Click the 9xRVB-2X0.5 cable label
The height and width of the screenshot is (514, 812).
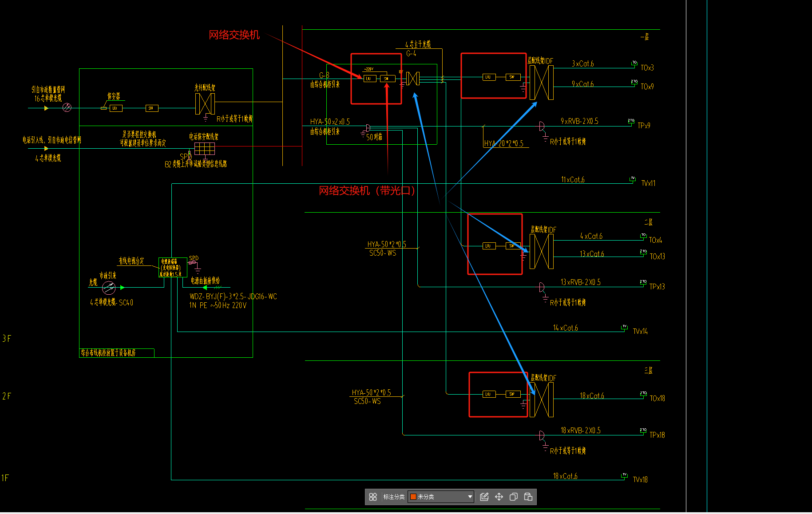(579, 121)
